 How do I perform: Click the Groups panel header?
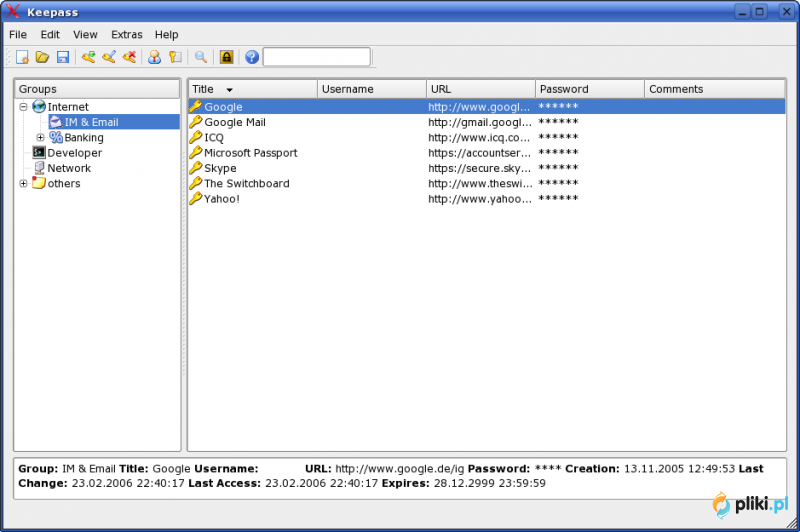(97, 89)
